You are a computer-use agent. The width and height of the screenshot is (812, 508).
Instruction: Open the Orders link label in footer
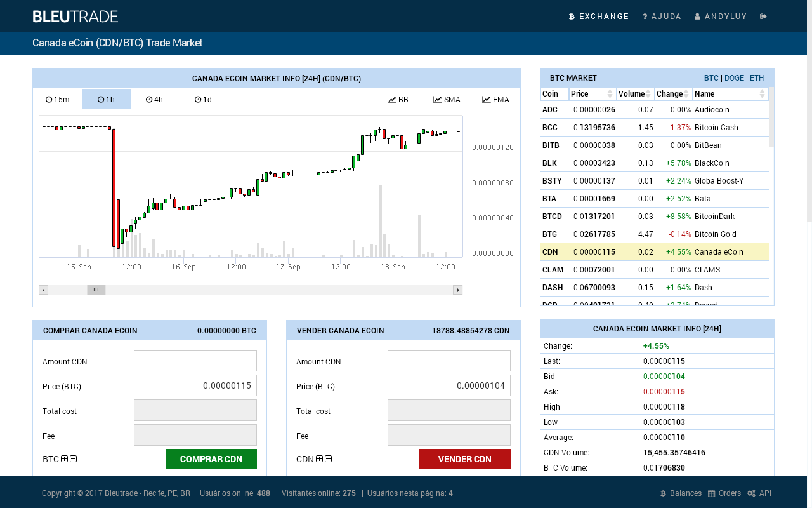click(730, 493)
